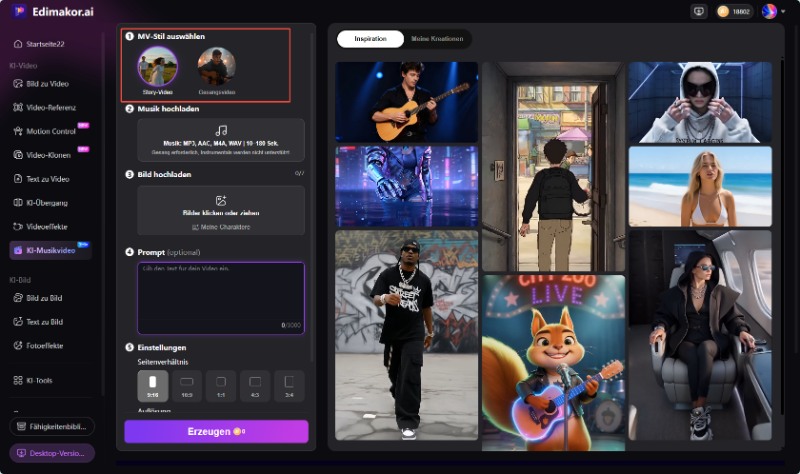The width and height of the screenshot is (800, 474).
Task: Open the white hoodie sunglasses thumbnail
Action: (700, 102)
